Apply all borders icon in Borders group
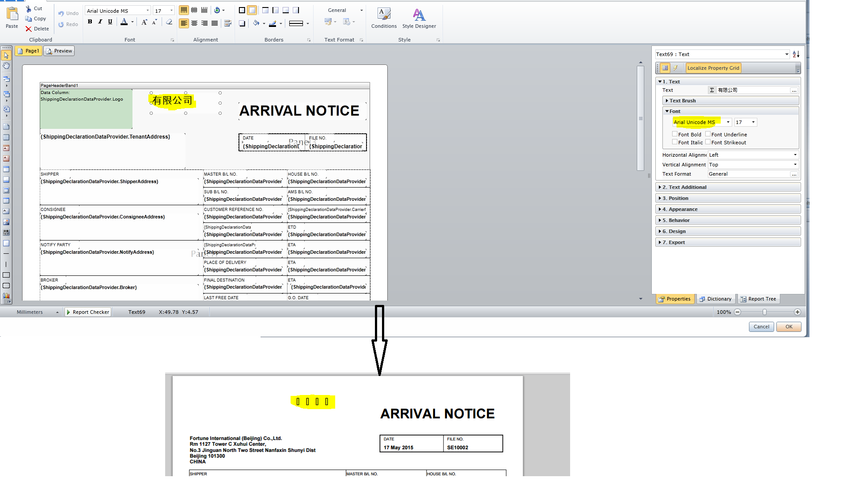The height and width of the screenshot is (504, 847). pyautogui.click(x=242, y=10)
